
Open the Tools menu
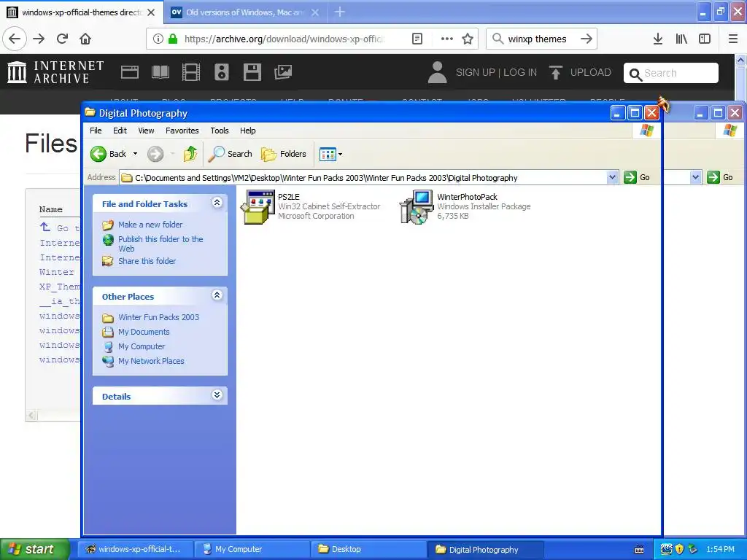click(x=219, y=131)
